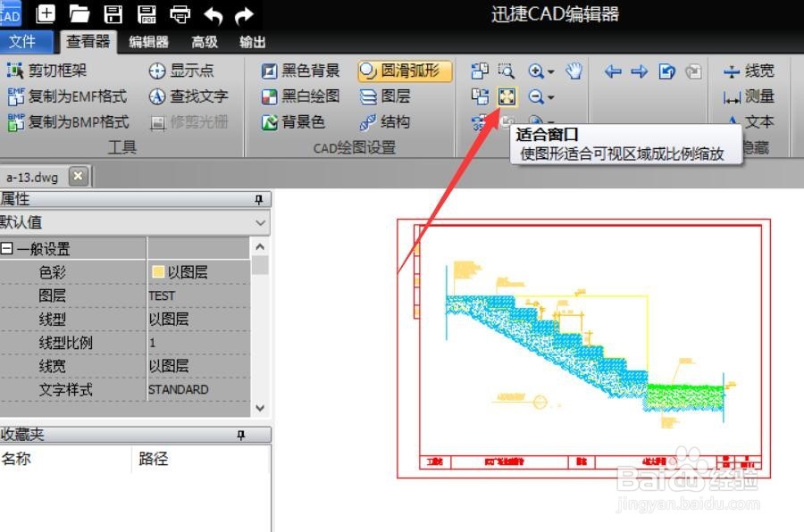Toggle 圆滑弧形 smooth arcs option
The image size is (804, 532).
click(x=405, y=71)
